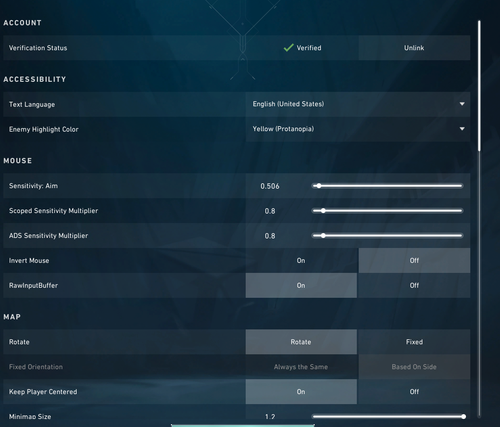The height and width of the screenshot is (427, 500).
Task: Click the ADS Sensitivity Multiplier label
Action: pos(48,236)
